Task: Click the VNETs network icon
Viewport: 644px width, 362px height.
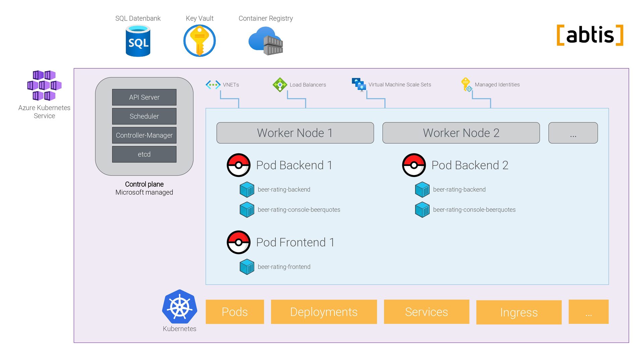Action: pyautogui.click(x=213, y=84)
